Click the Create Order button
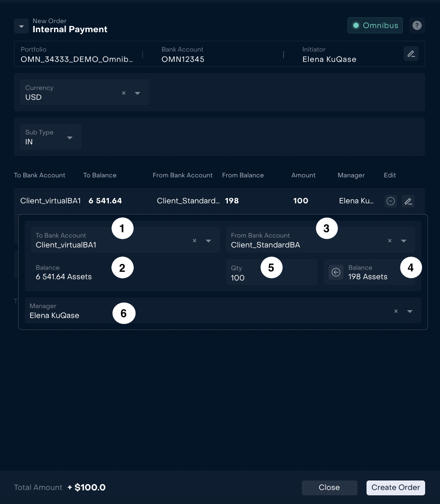Image resolution: width=440 pixels, height=504 pixels. (x=395, y=488)
